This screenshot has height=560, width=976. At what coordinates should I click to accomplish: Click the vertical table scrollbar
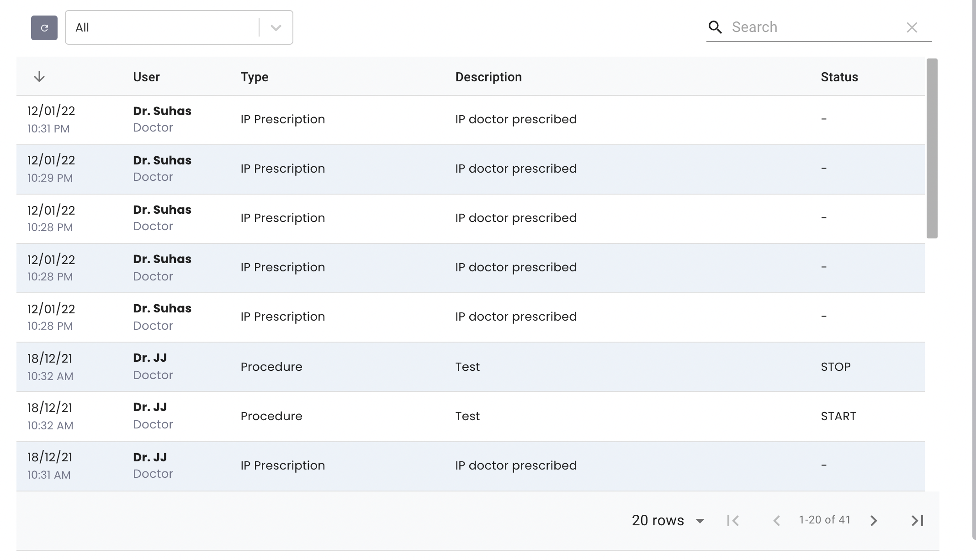point(932,148)
